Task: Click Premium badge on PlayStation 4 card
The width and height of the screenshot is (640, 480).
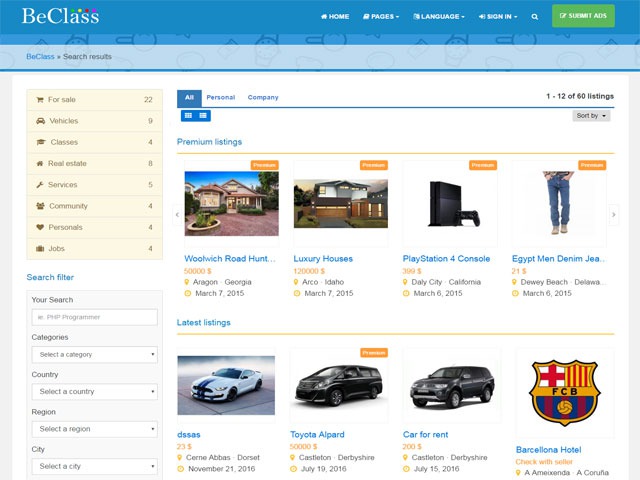Action: coord(483,165)
